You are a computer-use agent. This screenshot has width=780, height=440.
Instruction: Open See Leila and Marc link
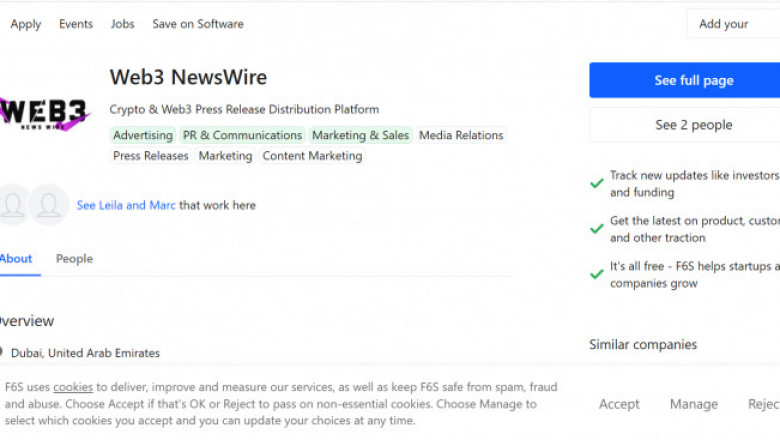point(126,205)
